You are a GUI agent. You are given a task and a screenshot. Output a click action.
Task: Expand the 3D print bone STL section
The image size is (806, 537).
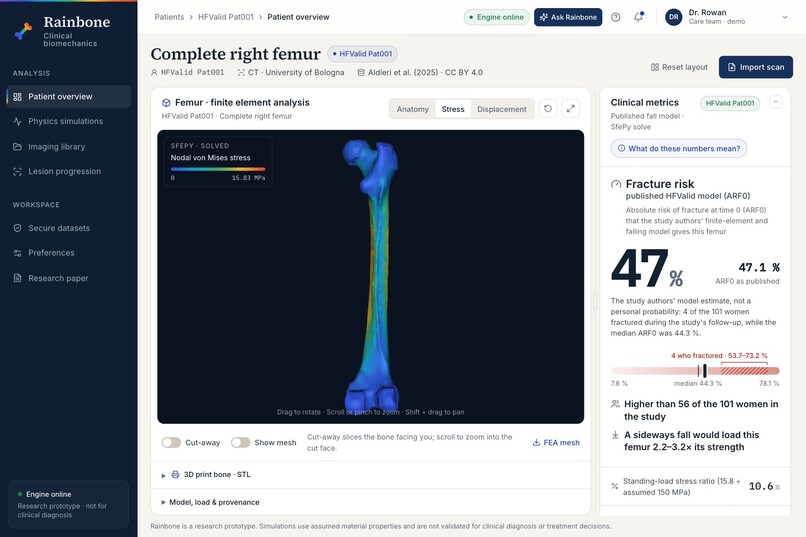click(x=370, y=474)
